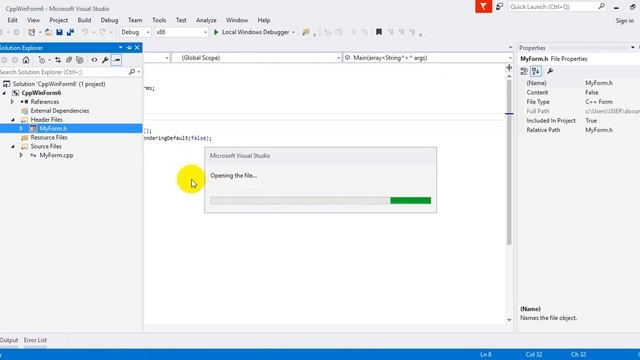Click Sign in link
The height and width of the screenshot is (360, 640).
click(x=624, y=20)
